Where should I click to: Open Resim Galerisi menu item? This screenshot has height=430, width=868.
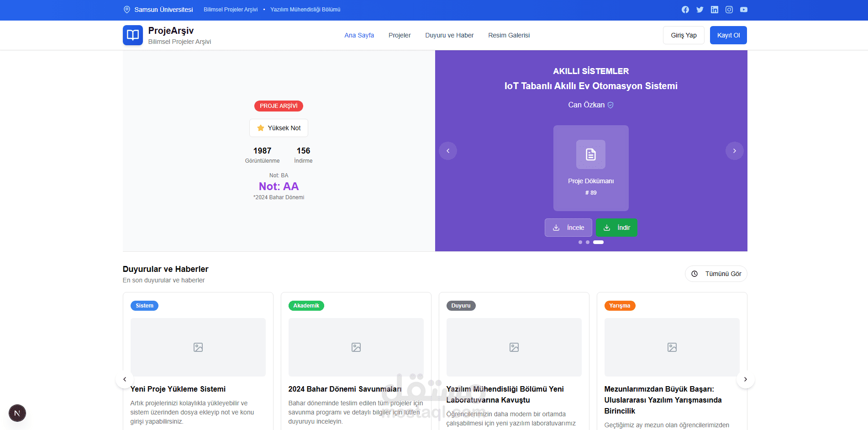509,35
